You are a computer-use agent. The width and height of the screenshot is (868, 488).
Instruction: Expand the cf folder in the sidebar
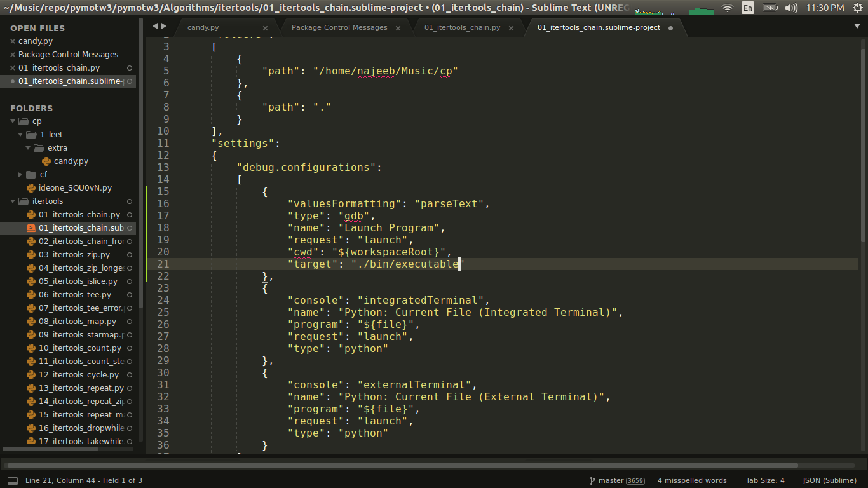click(19, 174)
